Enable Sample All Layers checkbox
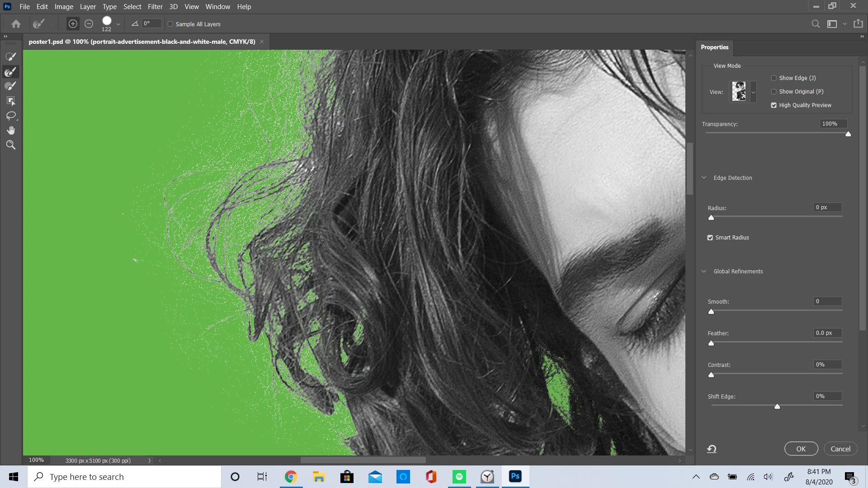Viewport: 868px width, 488px height. [170, 24]
